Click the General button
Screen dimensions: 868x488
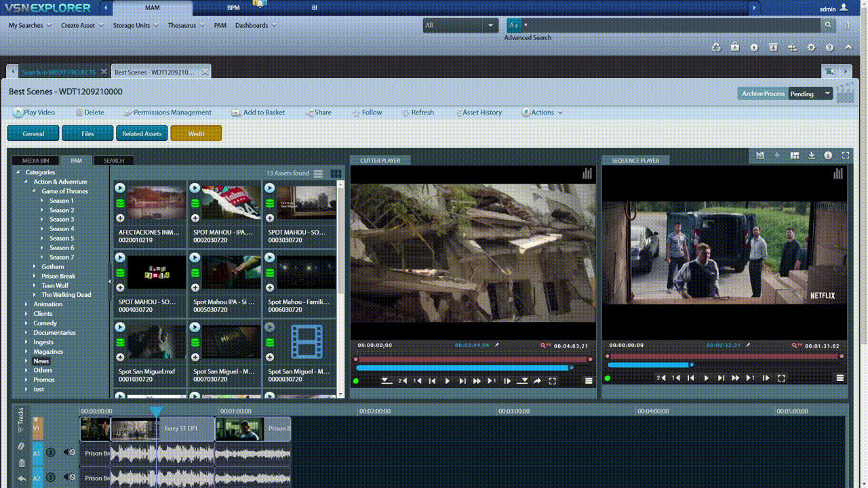[x=33, y=134]
